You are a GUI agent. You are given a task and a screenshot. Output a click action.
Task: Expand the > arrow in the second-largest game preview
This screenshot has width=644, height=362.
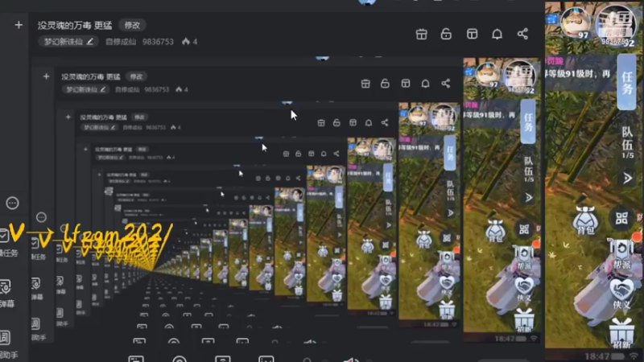tap(529, 198)
